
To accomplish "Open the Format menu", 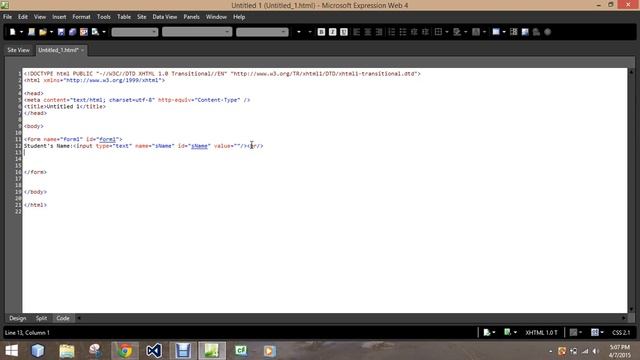I will [x=81, y=17].
